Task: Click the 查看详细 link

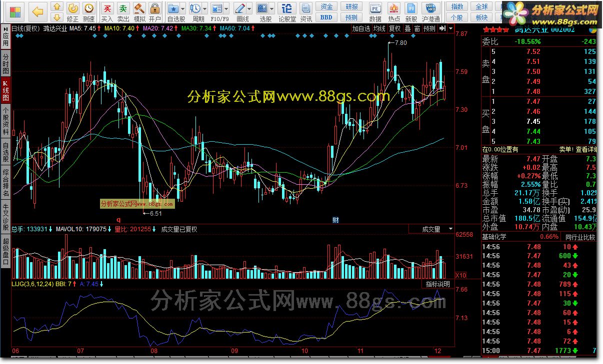Action: click(x=586, y=149)
